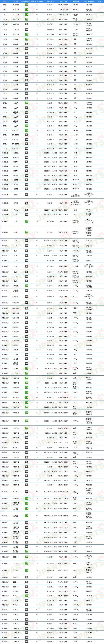Click diesel ON icon for Clio 42kW/57KM row
The height and width of the screenshot is (644, 104).
click(27, 241)
